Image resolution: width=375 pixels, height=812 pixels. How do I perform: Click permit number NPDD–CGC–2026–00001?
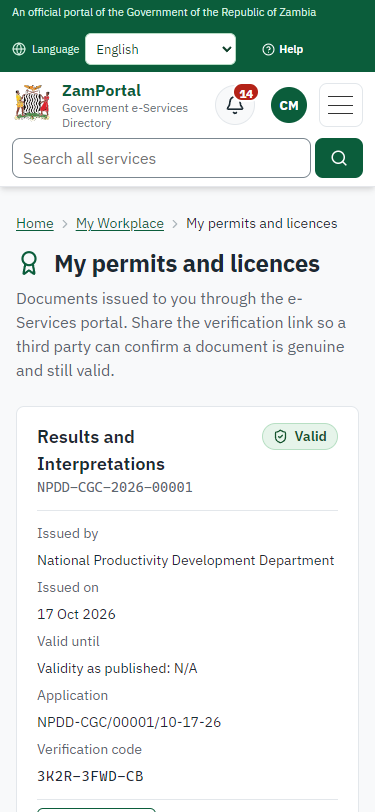coord(115,487)
